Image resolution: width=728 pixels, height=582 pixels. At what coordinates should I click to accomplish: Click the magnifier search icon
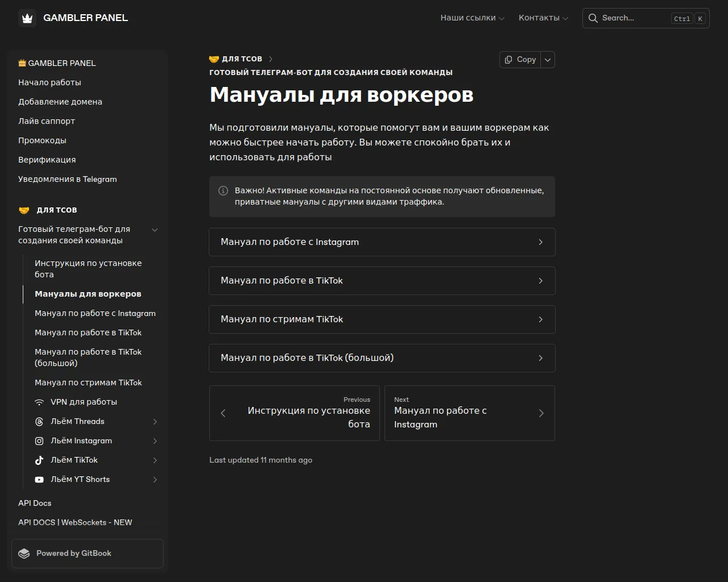(593, 18)
